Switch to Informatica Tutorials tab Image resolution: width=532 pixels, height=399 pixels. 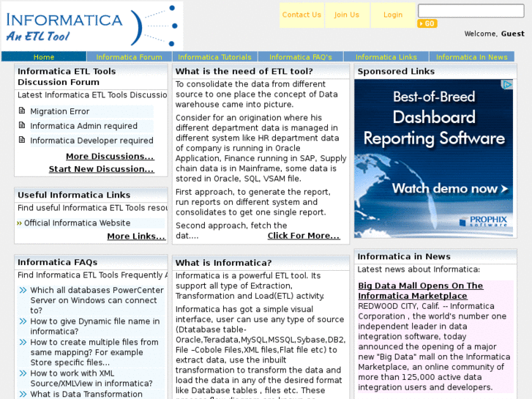214,56
